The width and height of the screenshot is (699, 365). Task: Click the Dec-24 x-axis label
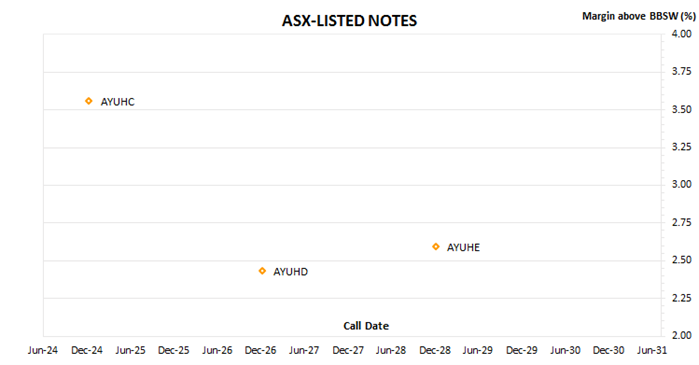pyautogui.click(x=86, y=350)
